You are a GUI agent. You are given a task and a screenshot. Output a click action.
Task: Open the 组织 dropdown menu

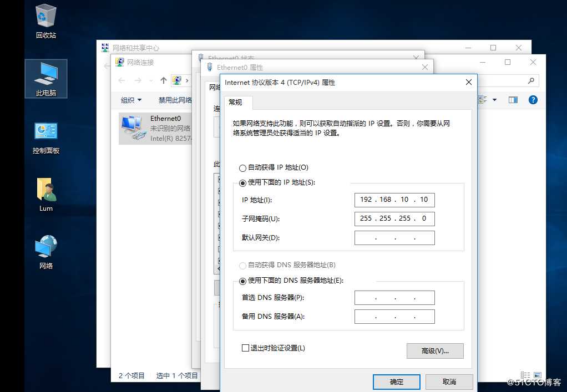click(131, 100)
